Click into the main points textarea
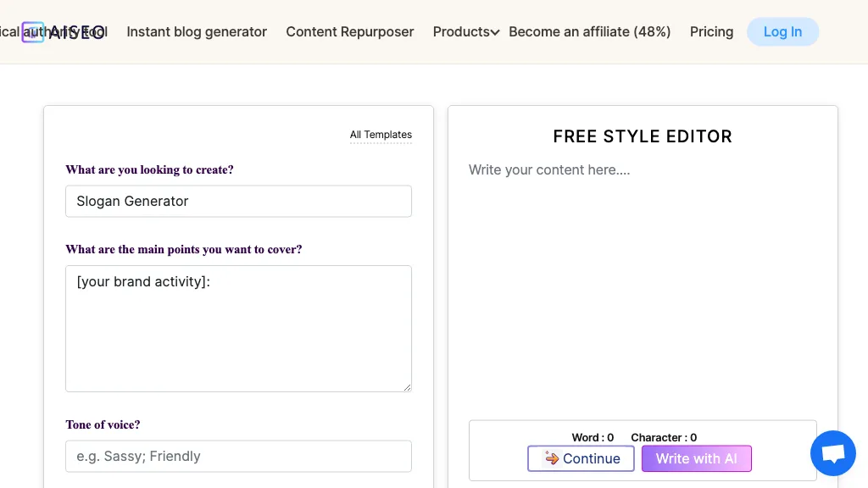The image size is (868, 488). click(238, 329)
